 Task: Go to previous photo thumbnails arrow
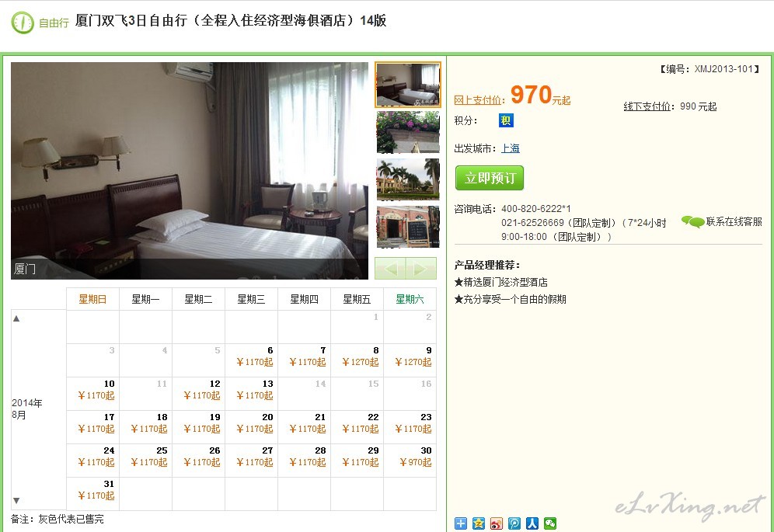[390, 269]
